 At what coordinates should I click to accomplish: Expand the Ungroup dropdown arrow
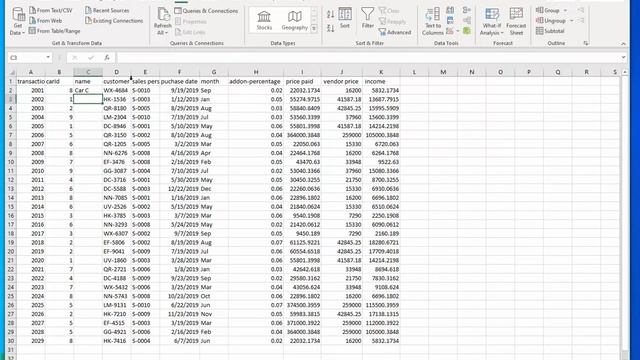click(x=571, y=20)
